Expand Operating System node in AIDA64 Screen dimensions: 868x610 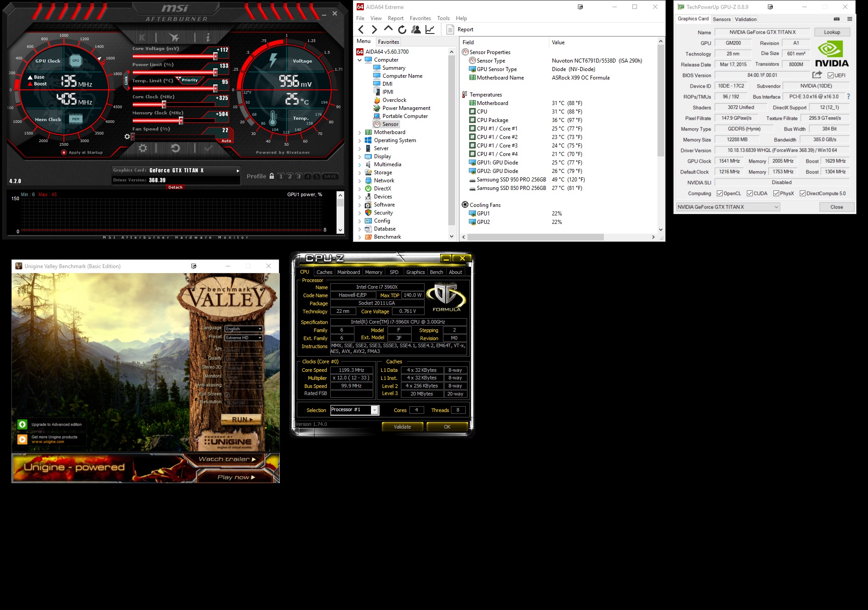[x=360, y=141]
